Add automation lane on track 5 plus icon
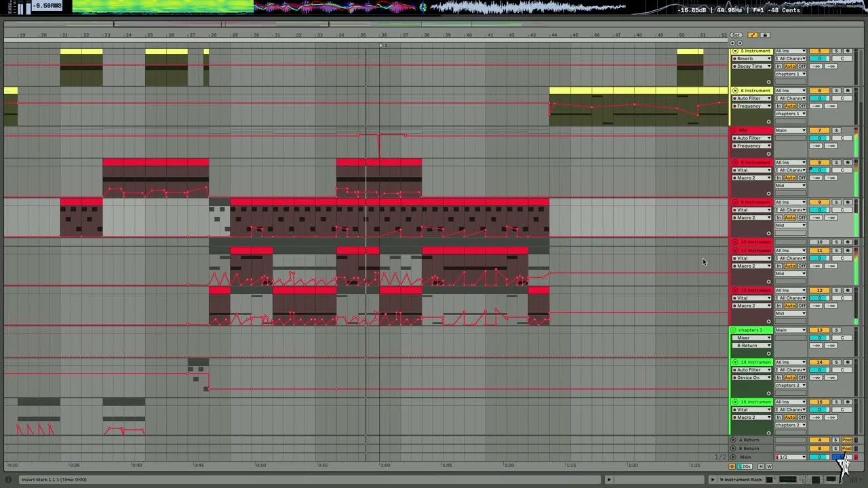 point(768,82)
